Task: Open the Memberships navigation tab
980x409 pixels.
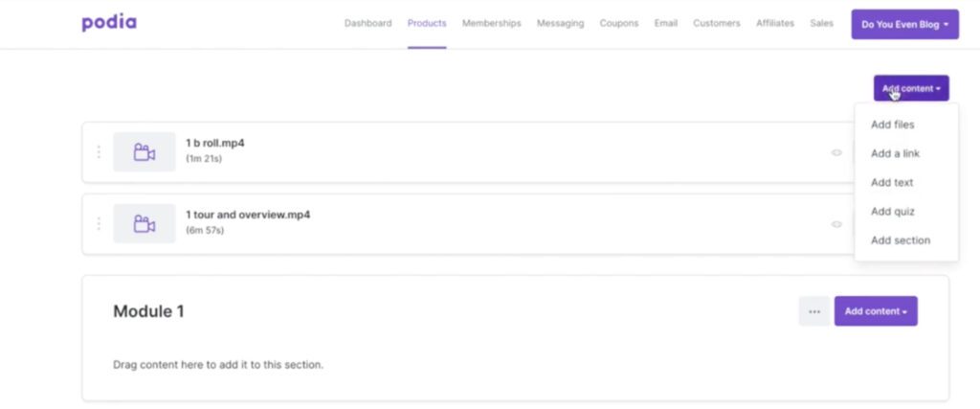Action: click(491, 24)
